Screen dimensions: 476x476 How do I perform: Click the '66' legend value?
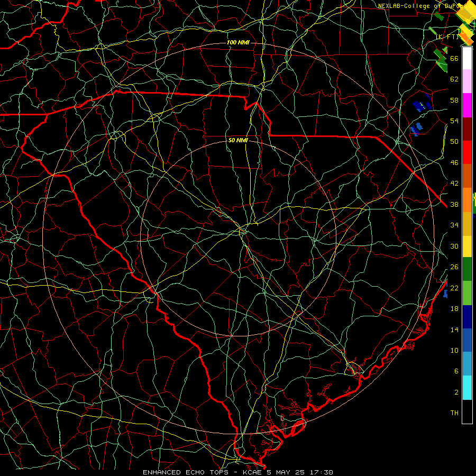pos(454,58)
